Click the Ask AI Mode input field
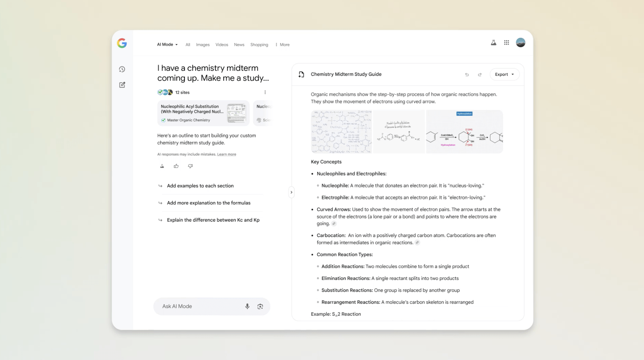644x360 pixels. pos(212,306)
